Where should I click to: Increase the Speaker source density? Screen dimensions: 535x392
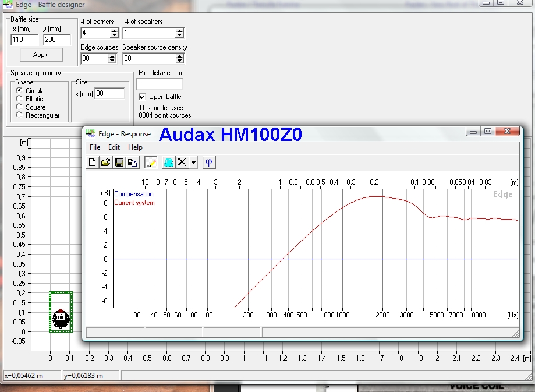coord(179,56)
